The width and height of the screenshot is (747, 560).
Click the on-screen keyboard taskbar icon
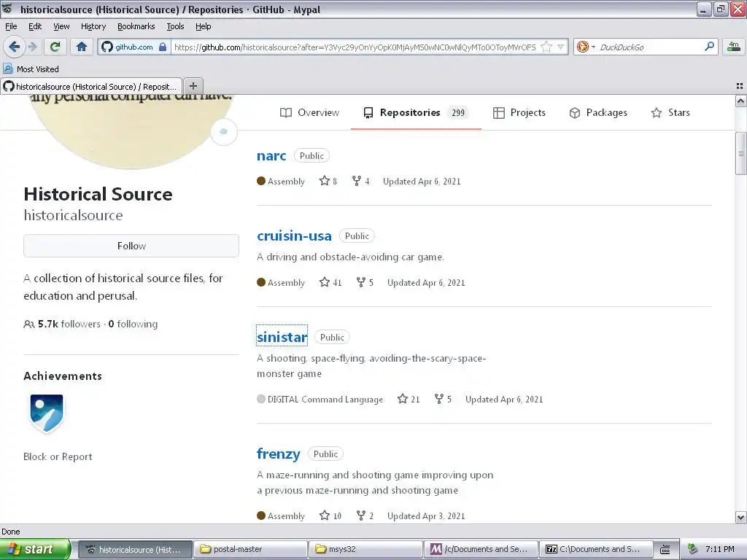pyautogui.click(x=665, y=550)
